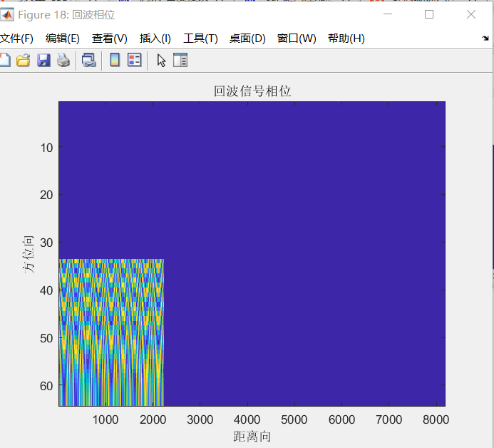Open the 插入(I) menu
The image size is (494, 448).
click(155, 39)
